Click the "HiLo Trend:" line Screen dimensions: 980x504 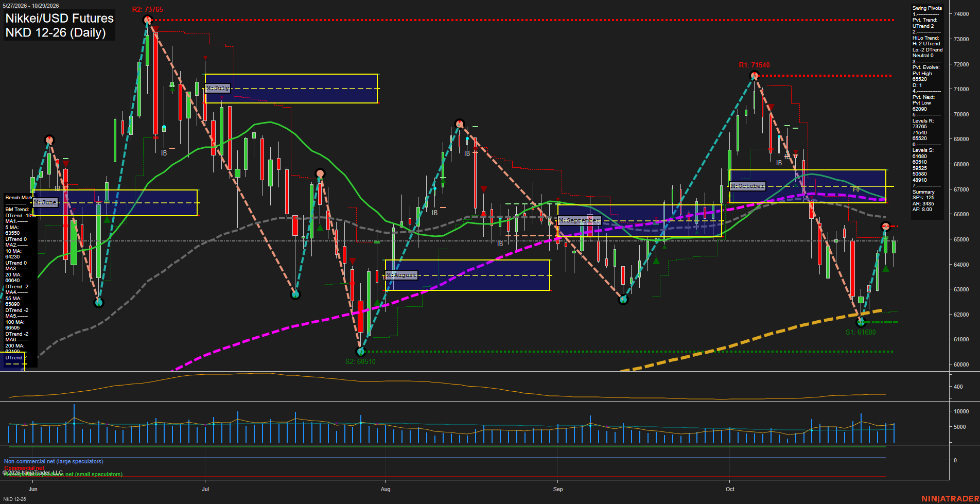pos(926,38)
